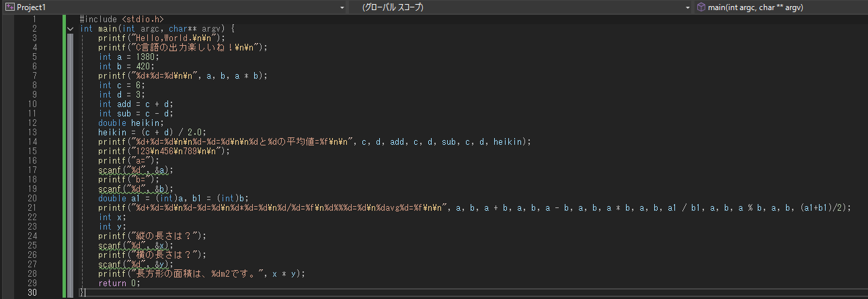Click the scanf call with &a argument

coord(135,170)
